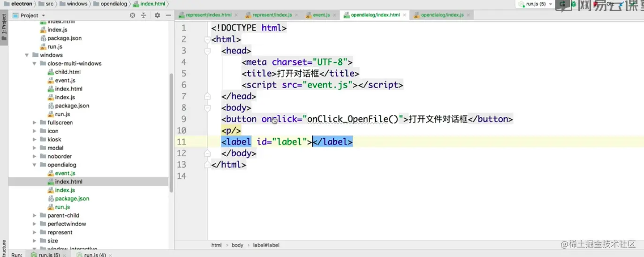Click the Project tree vertical scrollbar
The height and width of the screenshot is (257, 644).
(x=171, y=132)
